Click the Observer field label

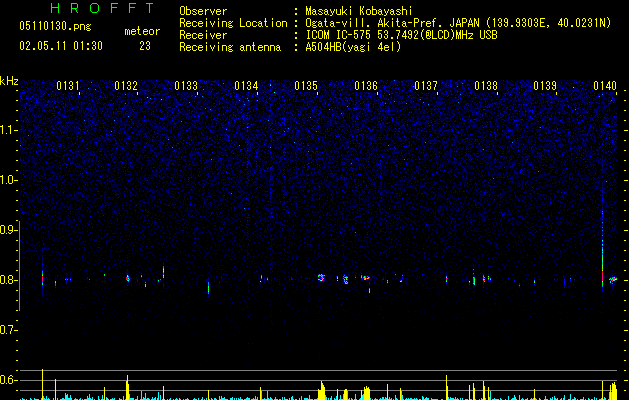pyautogui.click(x=203, y=11)
